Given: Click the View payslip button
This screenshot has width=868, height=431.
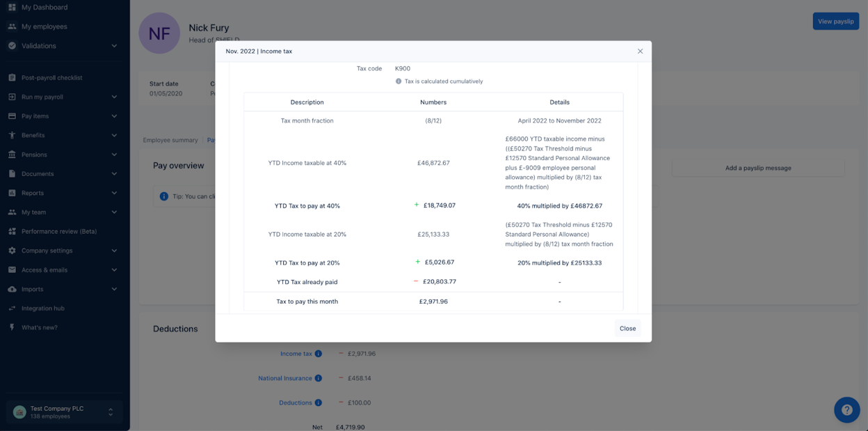Looking at the screenshot, I should [835, 22].
